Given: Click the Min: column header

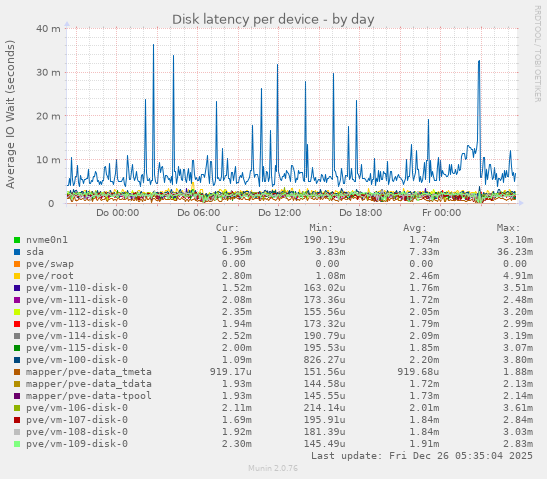Looking at the screenshot, I should tap(321, 228).
